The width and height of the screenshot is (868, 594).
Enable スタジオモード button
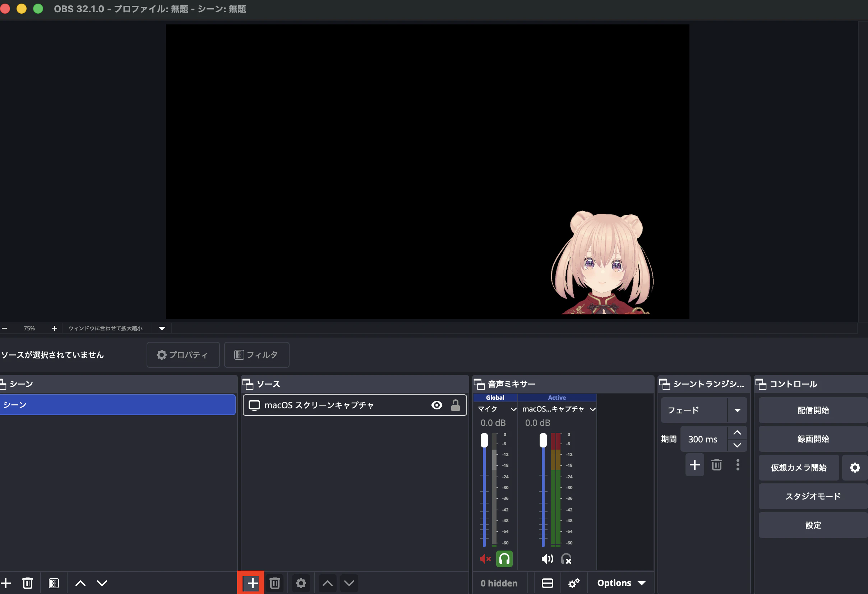[x=813, y=496]
